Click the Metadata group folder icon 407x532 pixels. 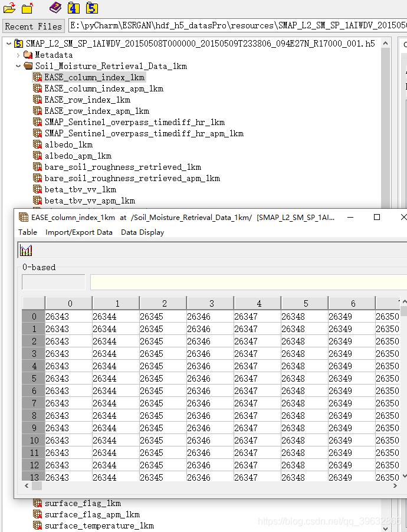[28, 55]
